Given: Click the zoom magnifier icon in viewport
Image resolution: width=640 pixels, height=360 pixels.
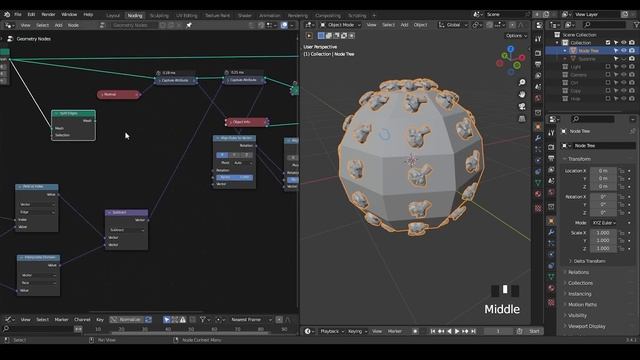Looking at the screenshot, I should coord(522,83).
